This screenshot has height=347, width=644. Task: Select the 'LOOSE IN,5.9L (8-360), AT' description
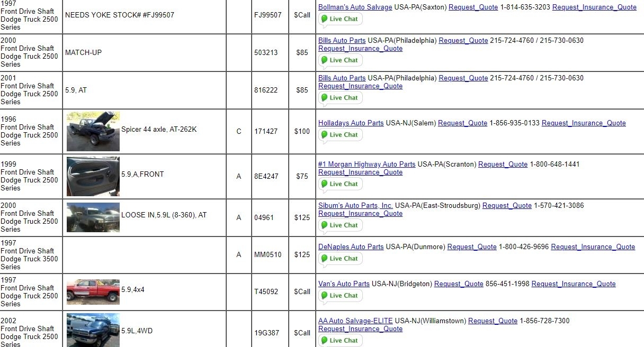pos(164,215)
